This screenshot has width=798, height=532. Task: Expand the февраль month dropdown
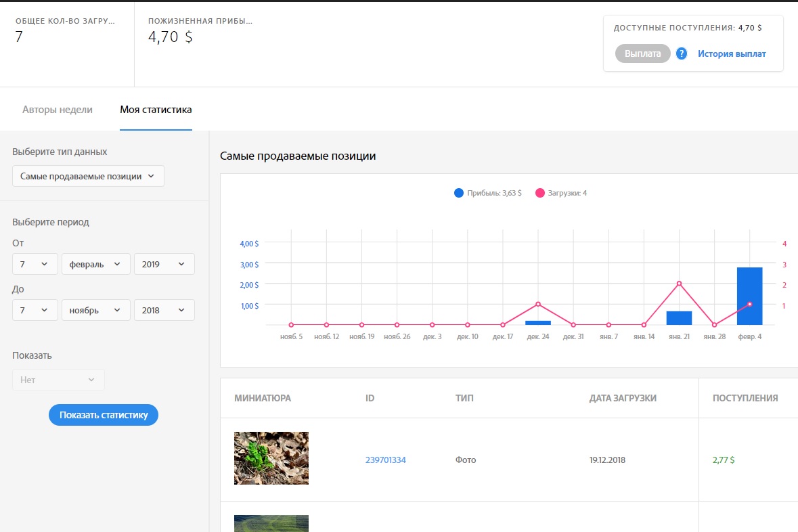click(95, 264)
